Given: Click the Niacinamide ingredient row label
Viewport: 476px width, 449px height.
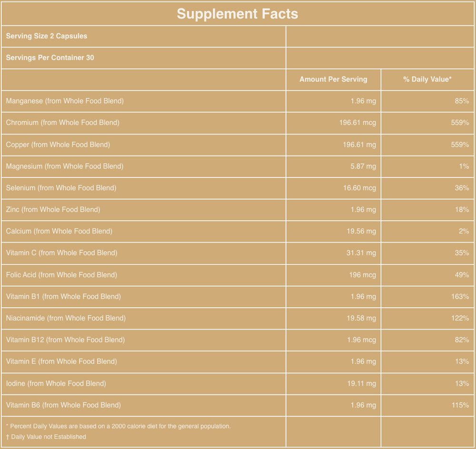Looking at the screenshot, I should pos(66,318).
